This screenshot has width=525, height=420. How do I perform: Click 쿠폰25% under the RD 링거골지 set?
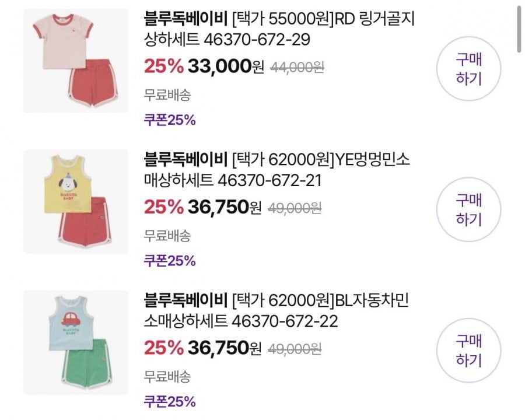pyautogui.click(x=170, y=121)
